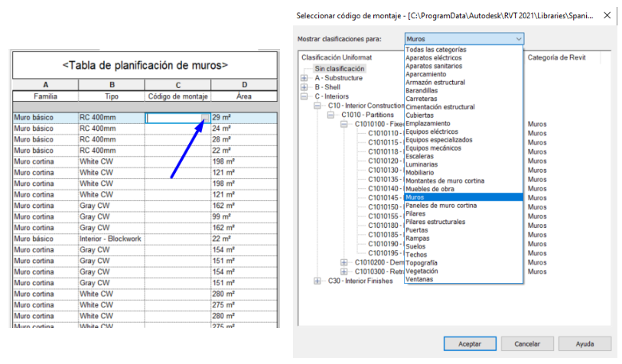Viewport: 622px width, 364px height.
Task: Select column letter A header
Action: click(46, 85)
